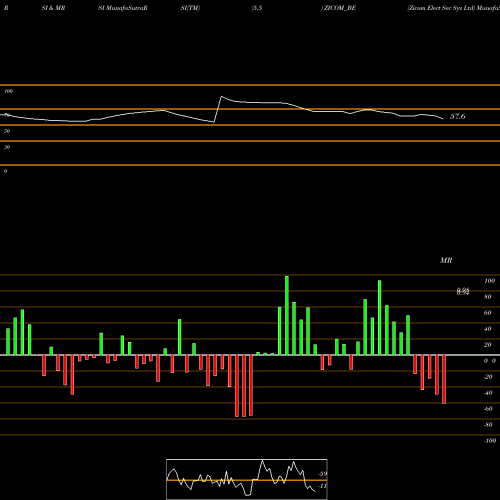
Task: Click the -11 value in mini chart
Action: pos(322,486)
